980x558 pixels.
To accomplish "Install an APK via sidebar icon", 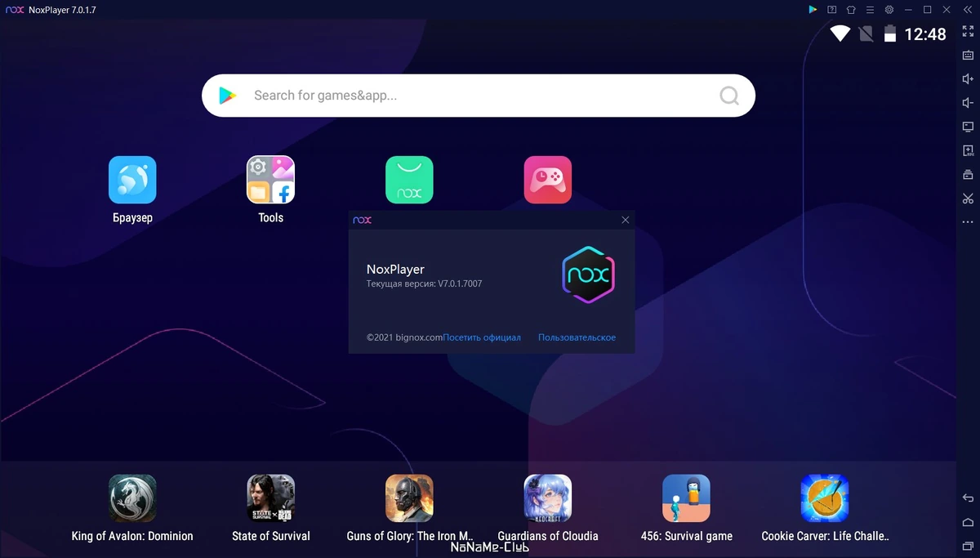I will (968, 150).
